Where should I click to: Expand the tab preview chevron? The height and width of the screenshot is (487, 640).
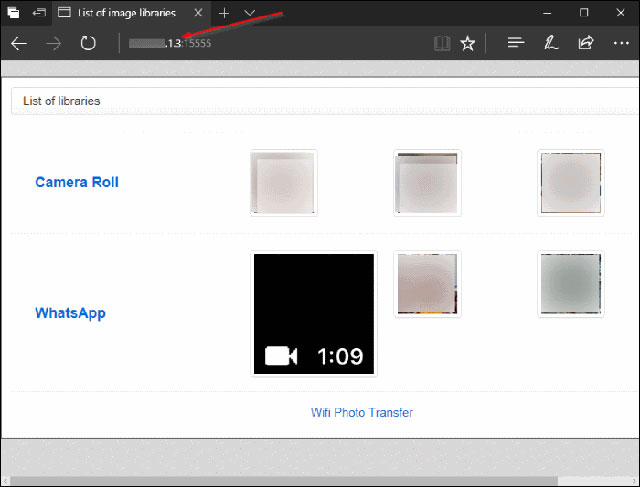pyautogui.click(x=250, y=13)
